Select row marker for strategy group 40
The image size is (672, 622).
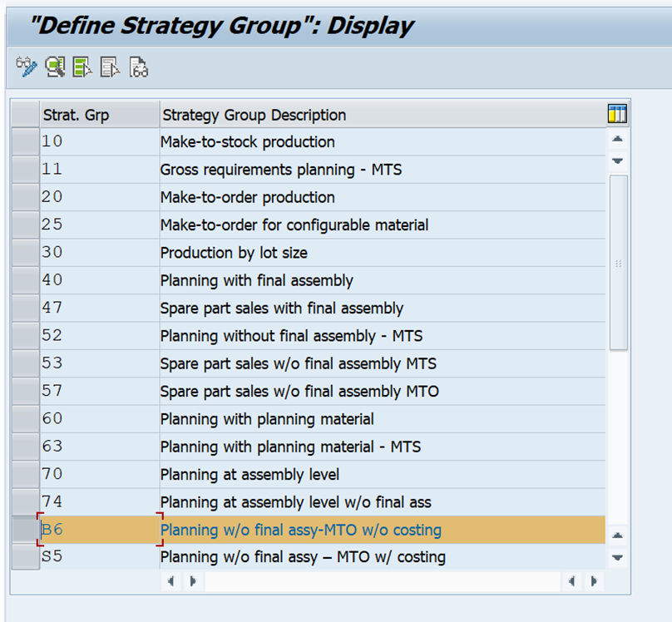(x=25, y=280)
